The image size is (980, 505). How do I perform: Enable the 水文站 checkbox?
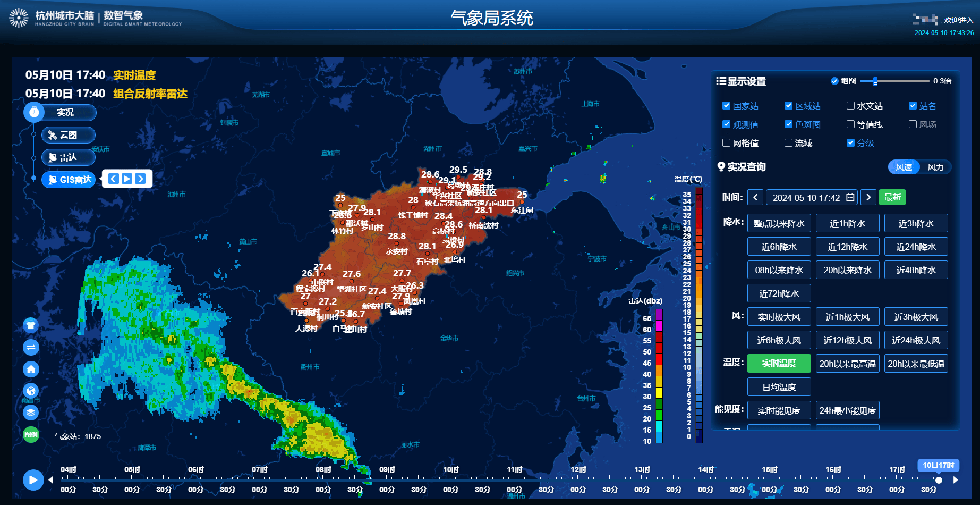(x=850, y=106)
